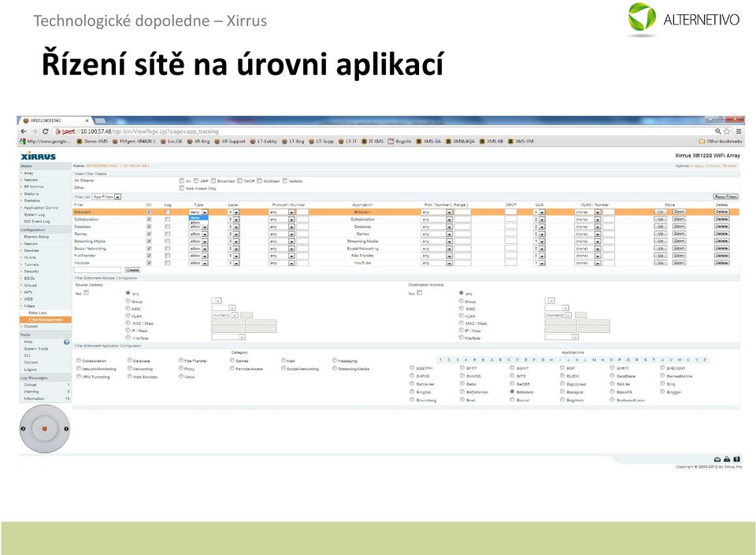Open the VLAN dropdown for Streaming Media row
This screenshot has height=555, width=756.
588,242
